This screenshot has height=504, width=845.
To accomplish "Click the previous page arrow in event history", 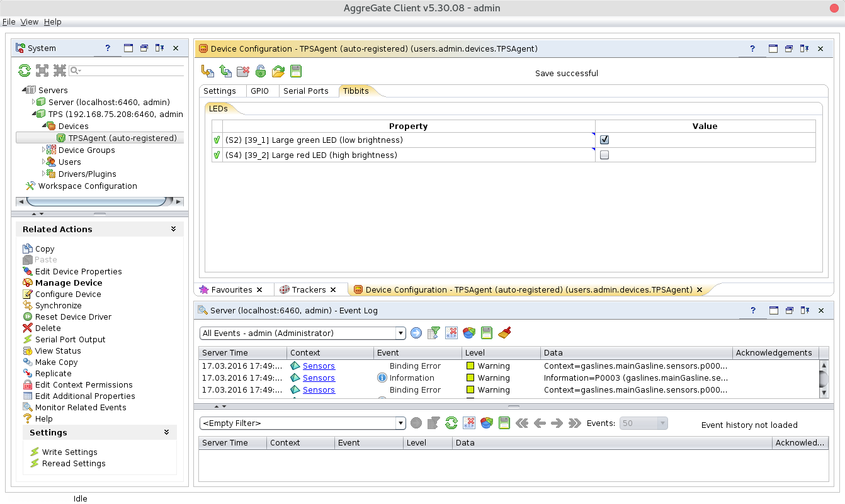I will point(540,423).
